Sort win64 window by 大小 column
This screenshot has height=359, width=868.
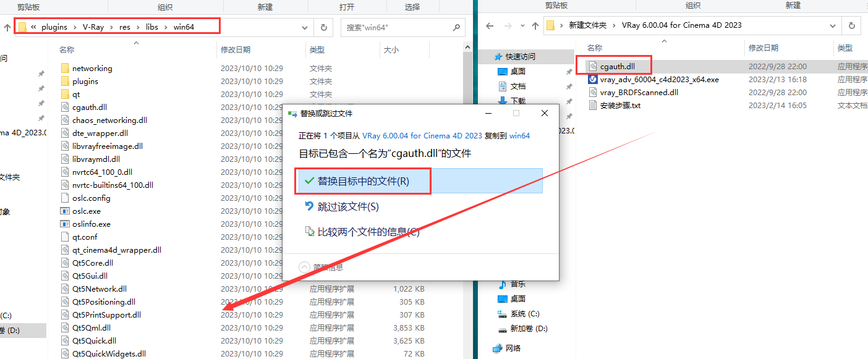click(x=391, y=49)
